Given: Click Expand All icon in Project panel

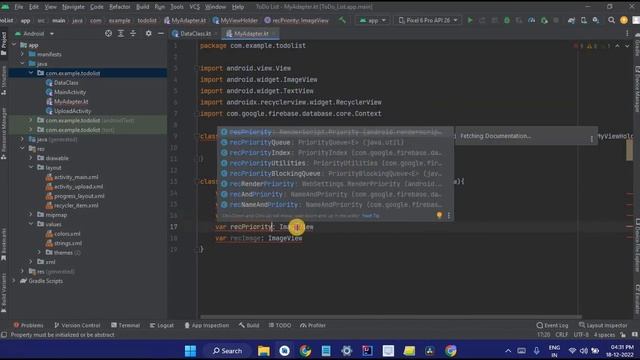Looking at the screenshot, I should pyautogui.click(x=121, y=33).
